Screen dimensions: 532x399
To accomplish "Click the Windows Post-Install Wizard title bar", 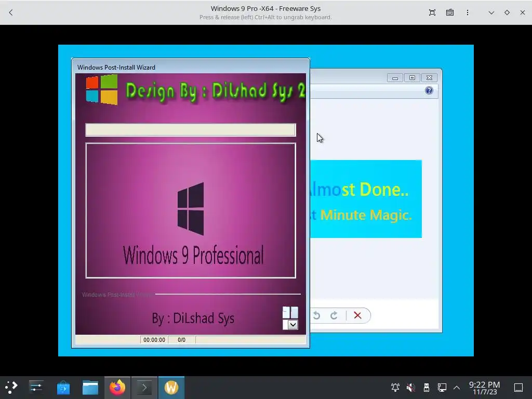I will [x=191, y=67].
